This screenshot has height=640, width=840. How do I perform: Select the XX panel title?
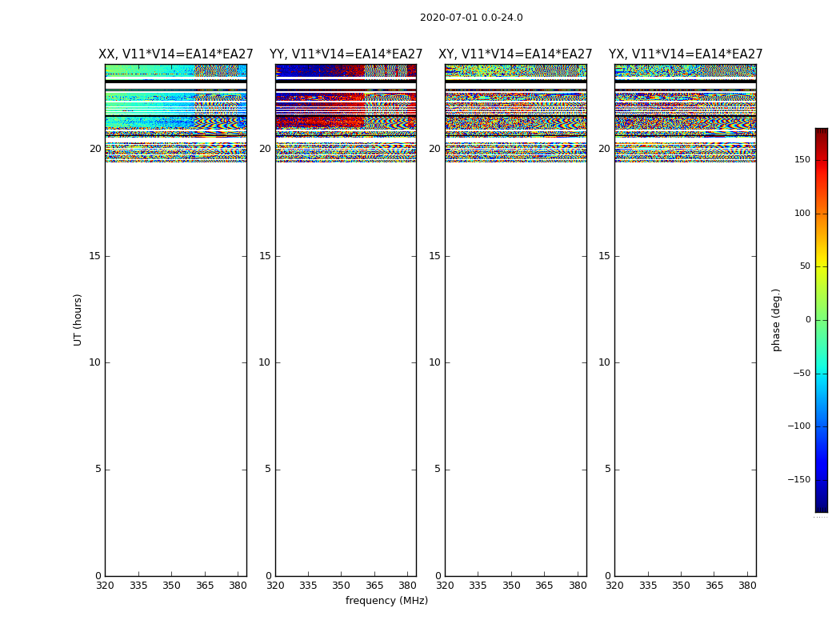tap(175, 54)
